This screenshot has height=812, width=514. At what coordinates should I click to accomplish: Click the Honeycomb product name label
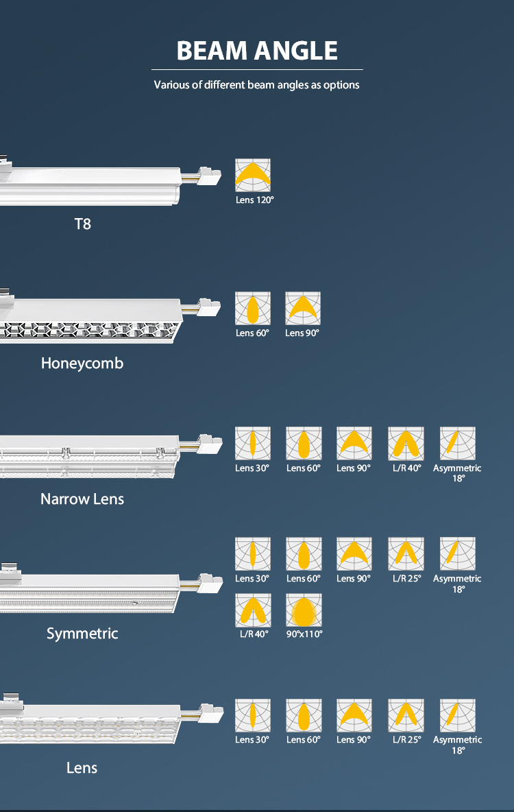(x=82, y=363)
